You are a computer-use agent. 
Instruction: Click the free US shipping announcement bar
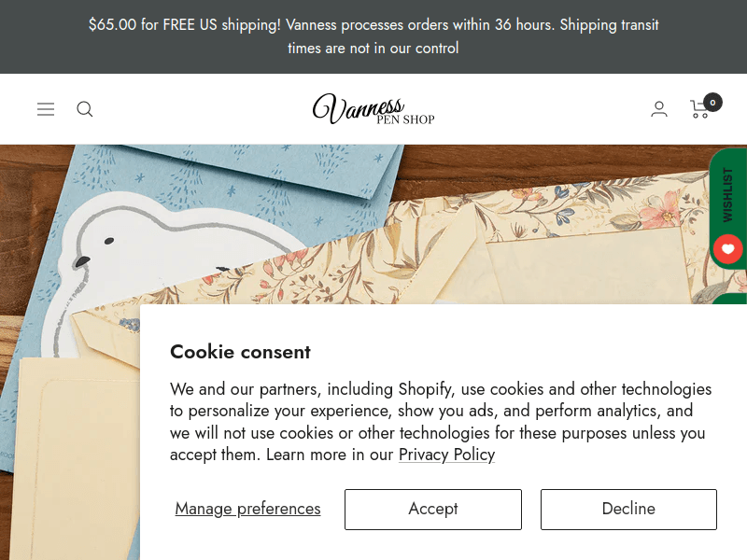coord(373,36)
